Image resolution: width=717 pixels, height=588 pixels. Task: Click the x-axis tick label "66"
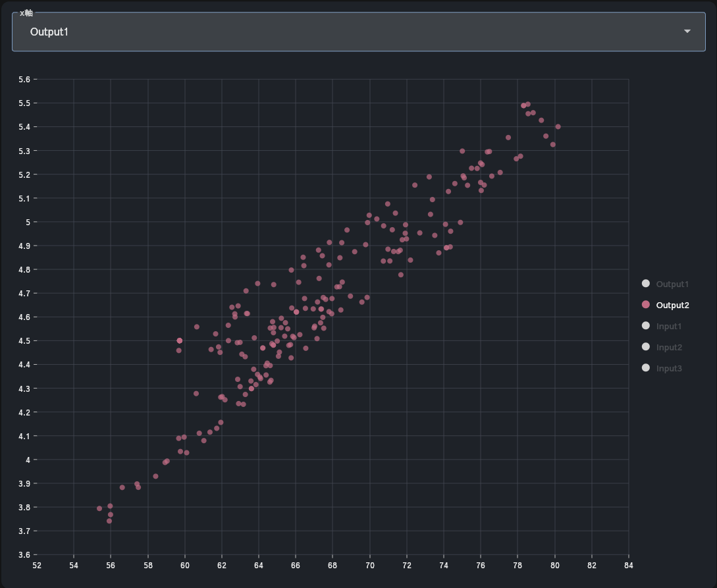pyautogui.click(x=296, y=566)
